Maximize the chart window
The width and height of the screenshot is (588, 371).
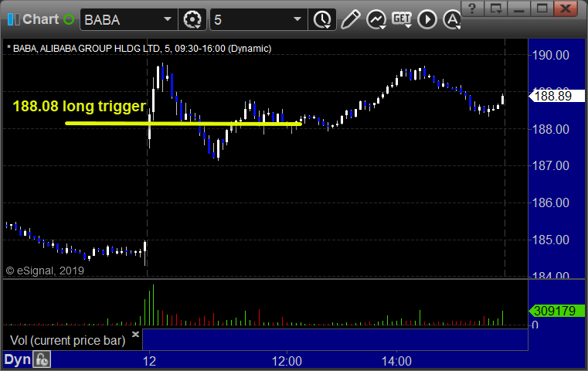point(542,9)
